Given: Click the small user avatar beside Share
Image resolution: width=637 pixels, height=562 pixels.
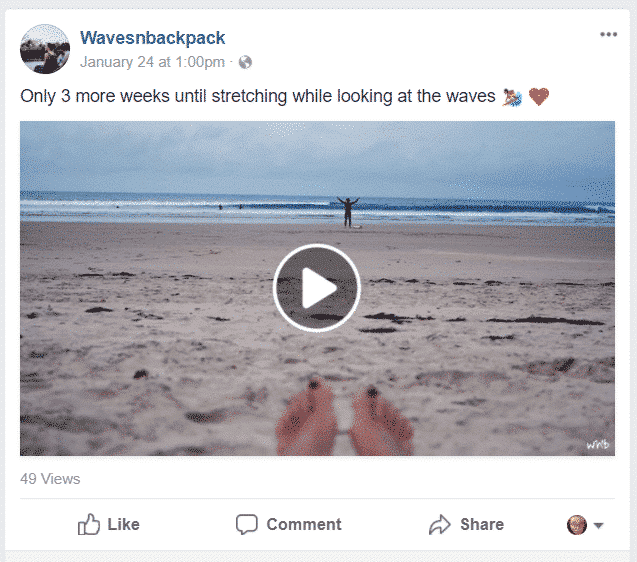Looking at the screenshot, I should [x=577, y=525].
